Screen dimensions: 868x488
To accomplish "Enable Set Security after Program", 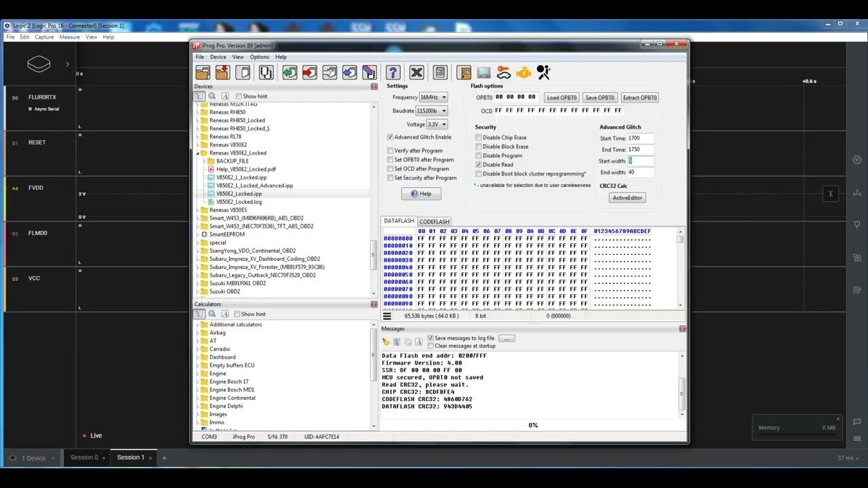I will (390, 178).
